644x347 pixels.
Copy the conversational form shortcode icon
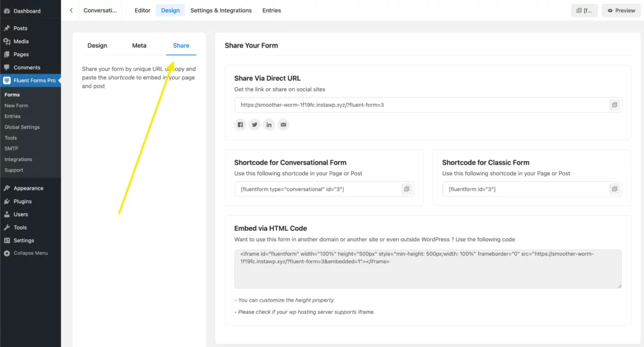(x=406, y=189)
